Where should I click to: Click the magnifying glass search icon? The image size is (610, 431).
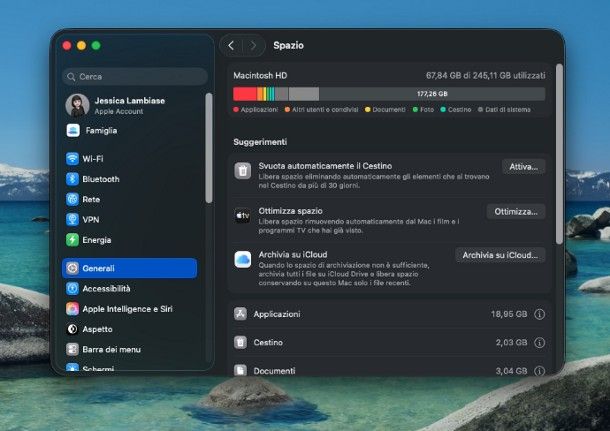[x=71, y=77]
